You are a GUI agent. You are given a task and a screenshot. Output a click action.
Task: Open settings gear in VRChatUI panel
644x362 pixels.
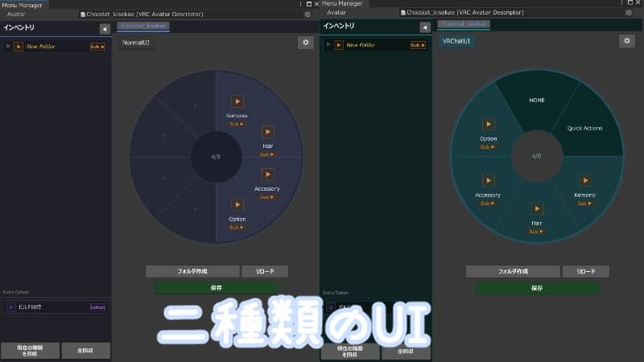[627, 41]
